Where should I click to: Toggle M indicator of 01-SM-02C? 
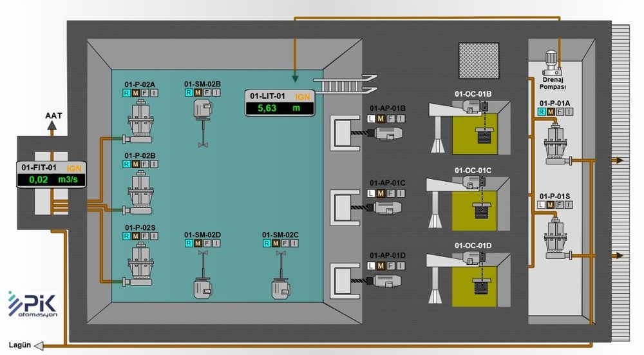276,244
